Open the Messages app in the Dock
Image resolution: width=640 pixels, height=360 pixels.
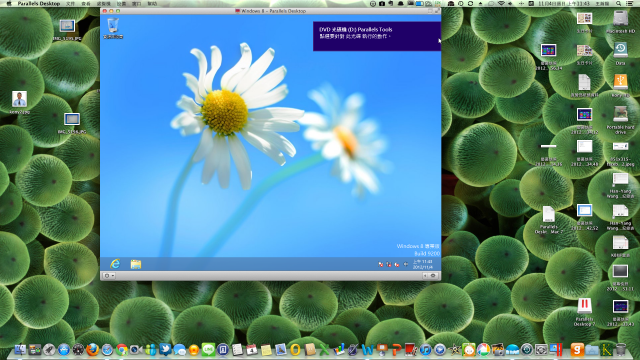pos(180,349)
